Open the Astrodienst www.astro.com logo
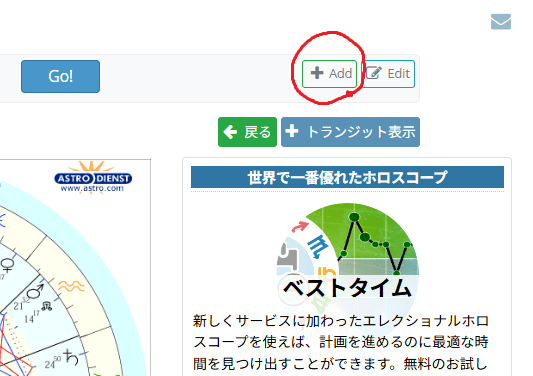 point(93,177)
